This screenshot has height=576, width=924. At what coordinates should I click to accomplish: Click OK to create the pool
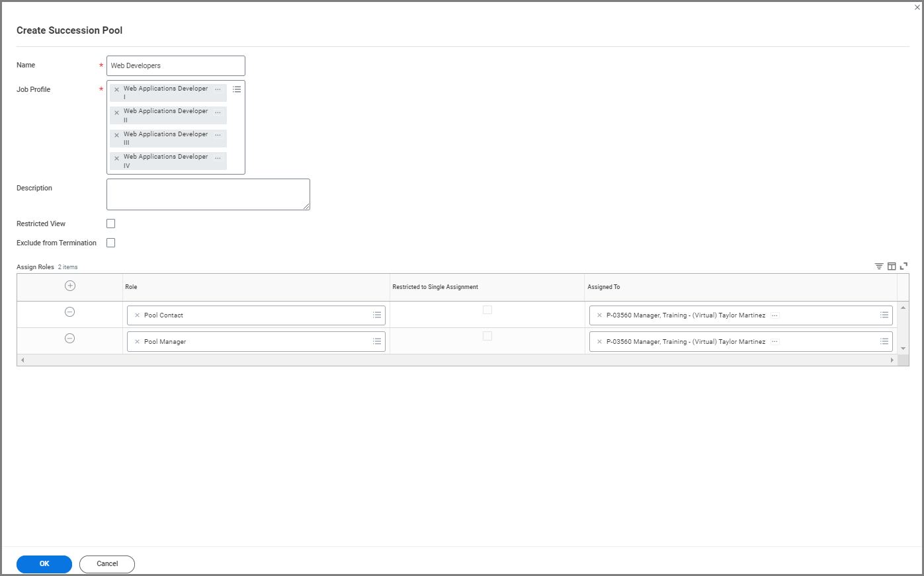click(44, 564)
